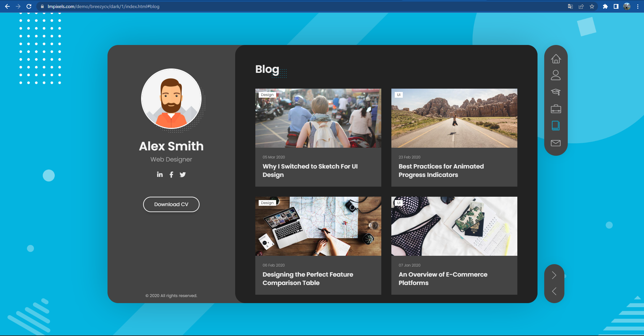This screenshot has width=644, height=336.
Task: Click the swimwear and passport blog thumbnail
Action: click(x=454, y=226)
